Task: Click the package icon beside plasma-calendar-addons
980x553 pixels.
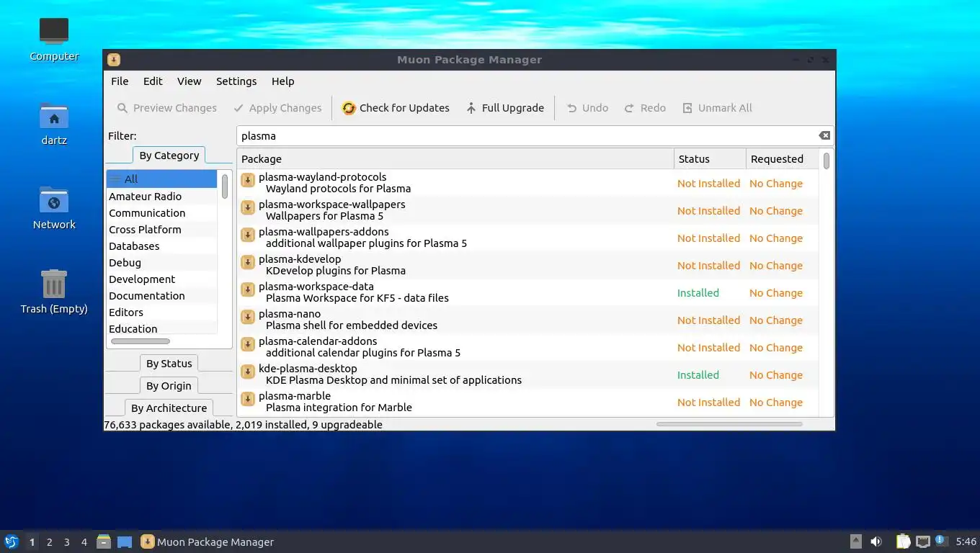Action: (248, 344)
